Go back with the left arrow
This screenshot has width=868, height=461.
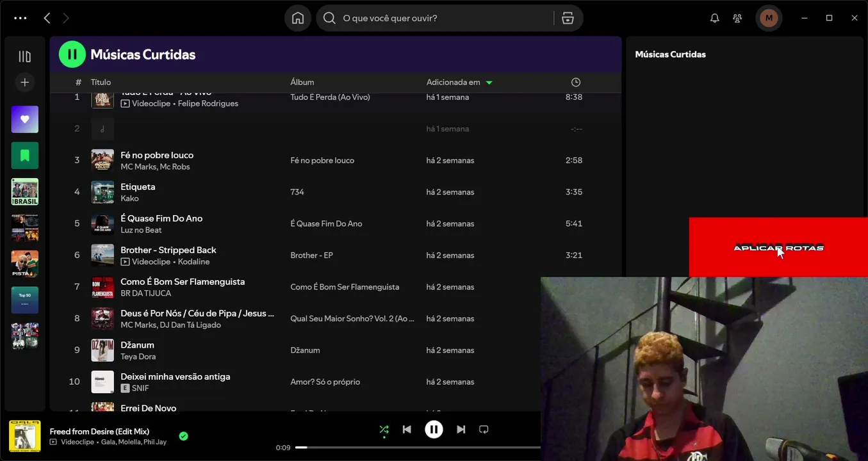(x=47, y=18)
